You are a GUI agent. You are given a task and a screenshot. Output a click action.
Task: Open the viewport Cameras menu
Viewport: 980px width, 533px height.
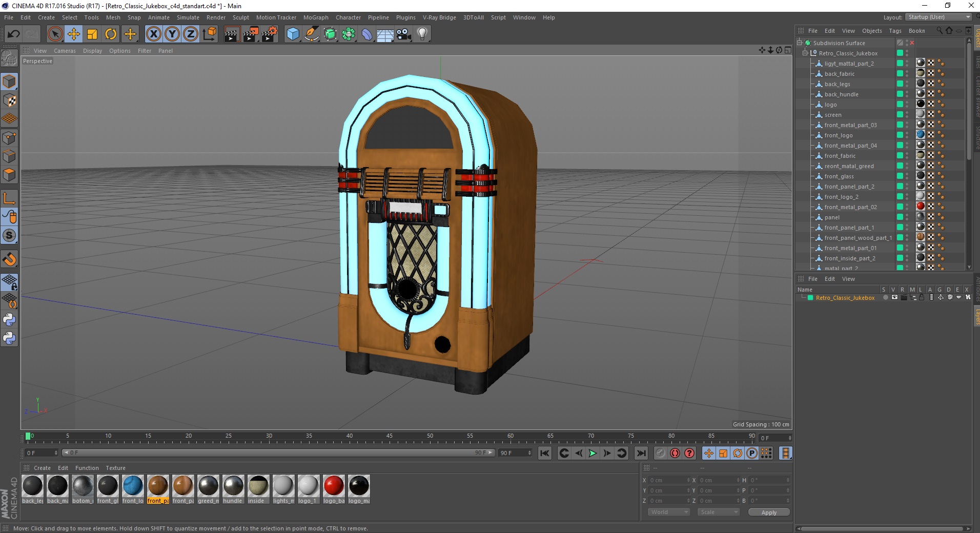pyautogui.click(x=65, y=51)
